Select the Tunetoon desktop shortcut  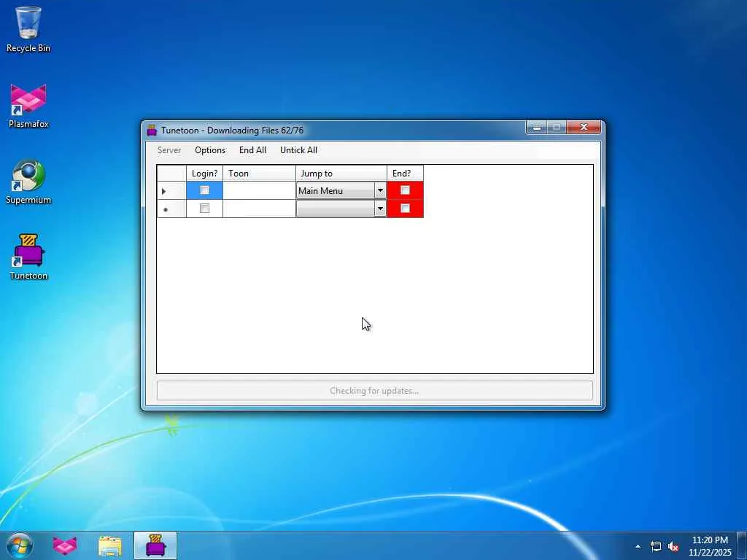coord(28,257)
